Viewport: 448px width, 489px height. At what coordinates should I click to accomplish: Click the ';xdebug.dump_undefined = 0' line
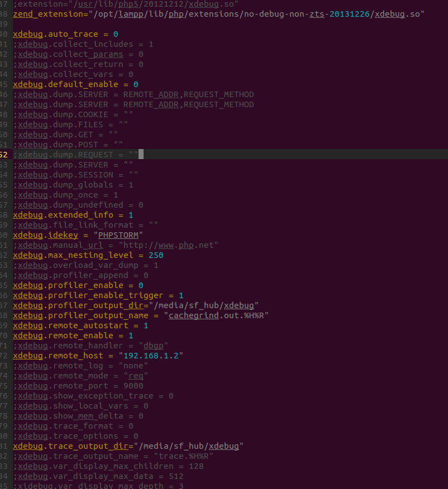coord(78,205)
